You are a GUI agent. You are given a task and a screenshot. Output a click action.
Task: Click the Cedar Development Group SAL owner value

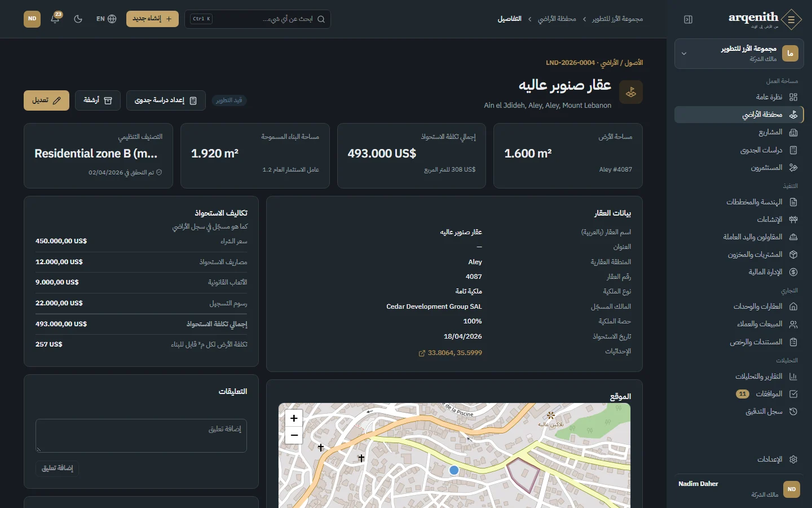(434, 306)
